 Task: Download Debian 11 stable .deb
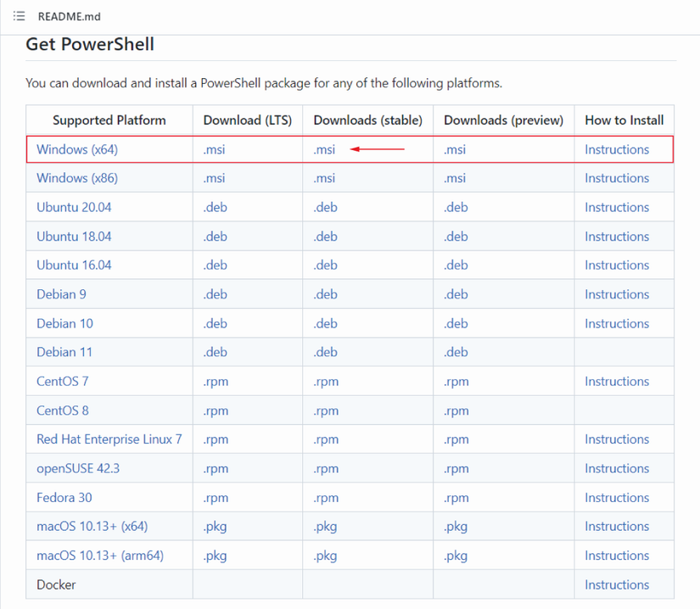326,352
